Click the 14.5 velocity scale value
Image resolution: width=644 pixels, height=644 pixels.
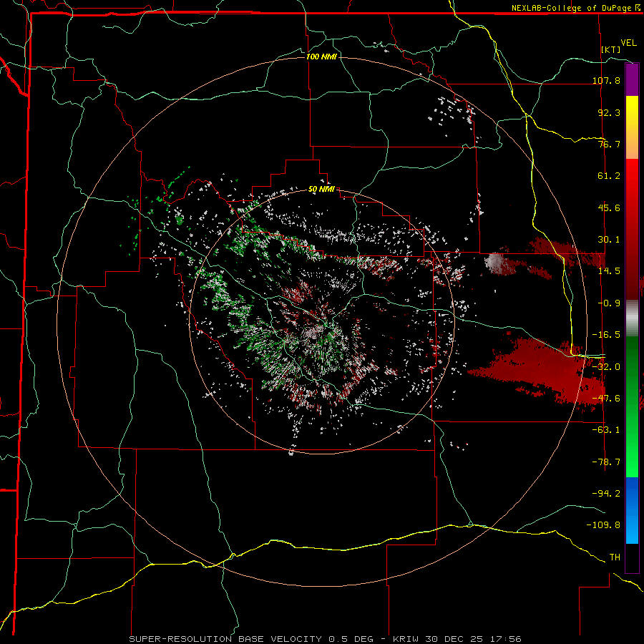point(609,271)
